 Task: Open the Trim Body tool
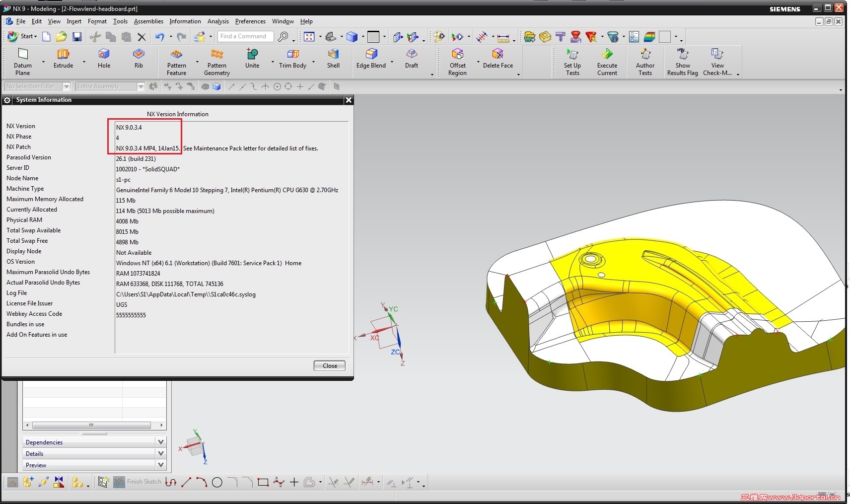click(x=292, y=60)
